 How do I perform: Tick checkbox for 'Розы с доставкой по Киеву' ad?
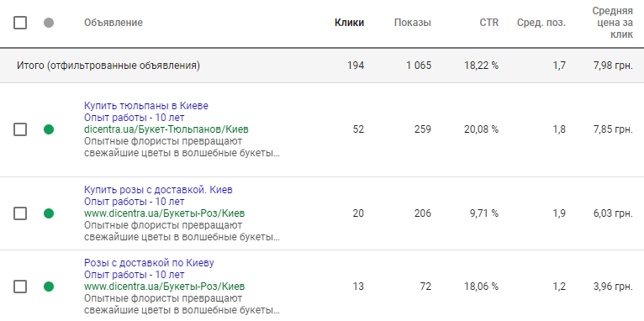20,286
